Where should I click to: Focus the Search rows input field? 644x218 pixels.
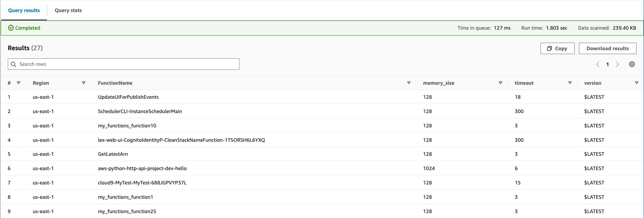tap(127, 64)
